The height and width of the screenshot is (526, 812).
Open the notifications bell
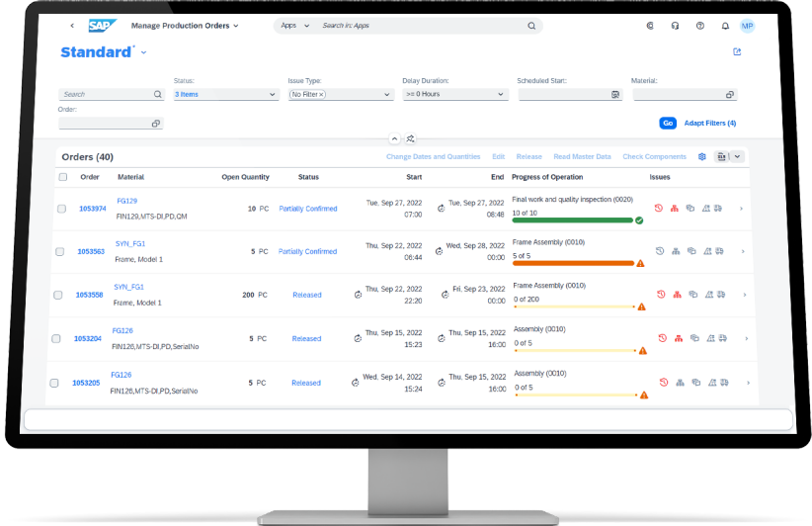[725, 26]
